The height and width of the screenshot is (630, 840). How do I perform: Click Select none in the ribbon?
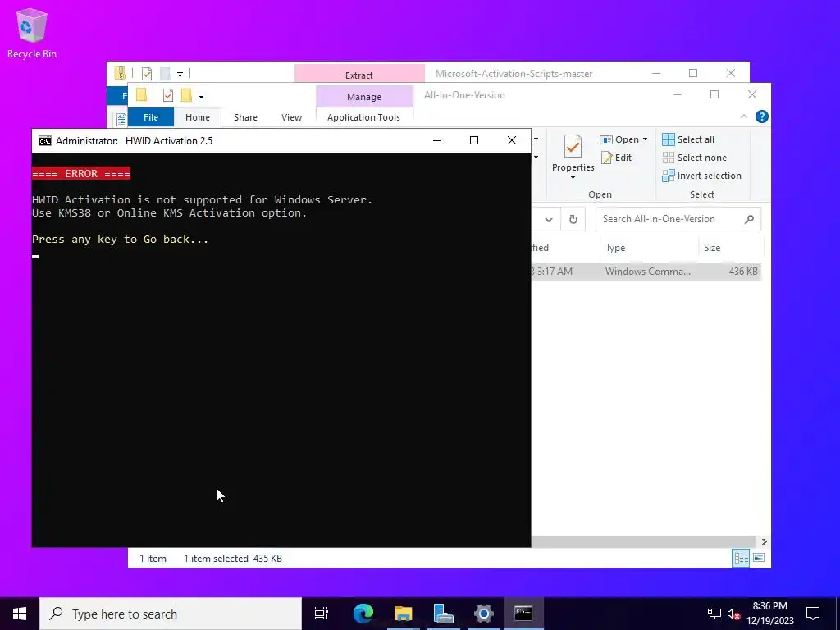[694, 157]
